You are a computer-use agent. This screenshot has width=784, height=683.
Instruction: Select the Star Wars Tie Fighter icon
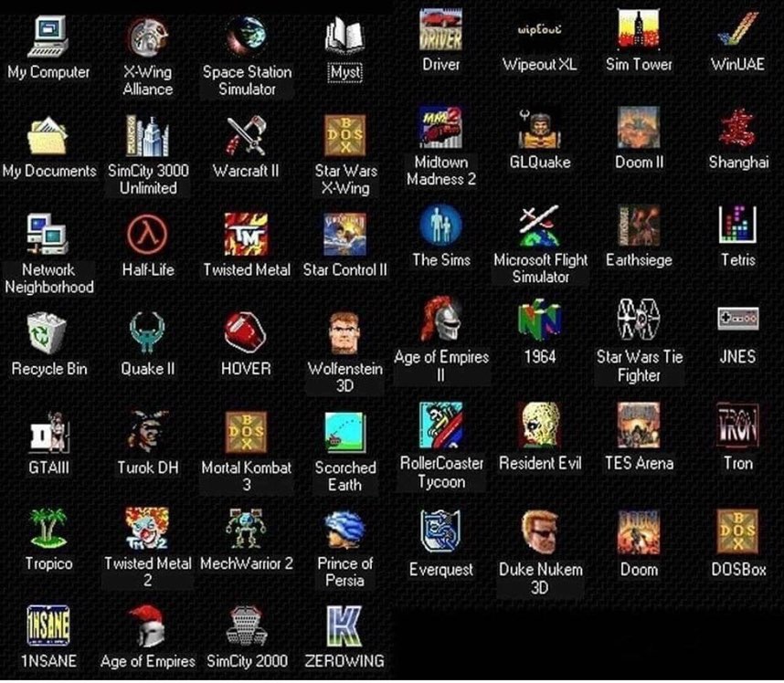coord(639,320)
